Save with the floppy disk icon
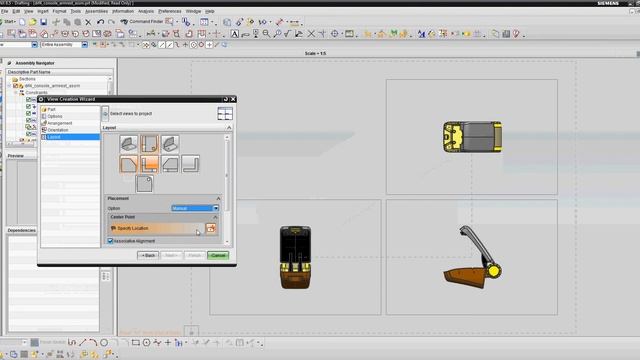This screenshot has width=640, height=360. (x=44, y=22)
